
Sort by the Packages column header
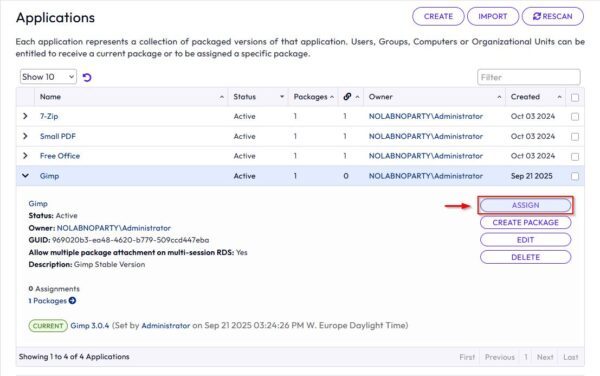tap(313, 97)
